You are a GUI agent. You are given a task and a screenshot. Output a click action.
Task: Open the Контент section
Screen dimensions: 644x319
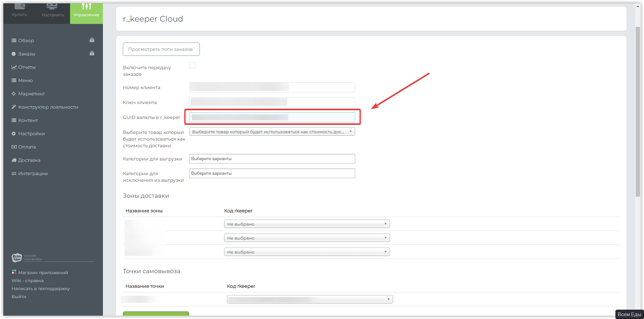28,120
